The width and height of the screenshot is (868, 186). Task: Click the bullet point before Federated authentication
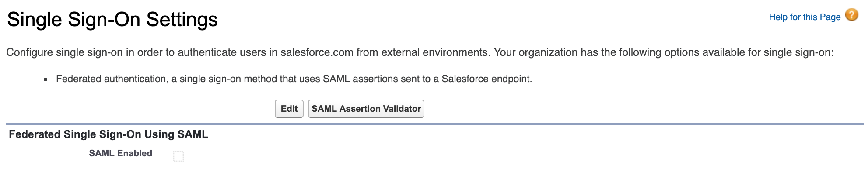[x=45, y=79]
